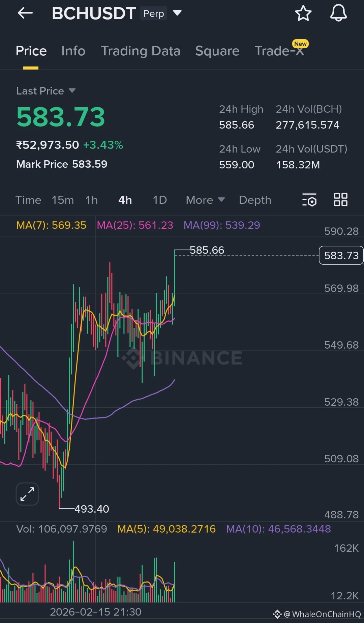Tap the 585.66 high marker on chart
The image size is (364, 623).
tap(207, 250)
